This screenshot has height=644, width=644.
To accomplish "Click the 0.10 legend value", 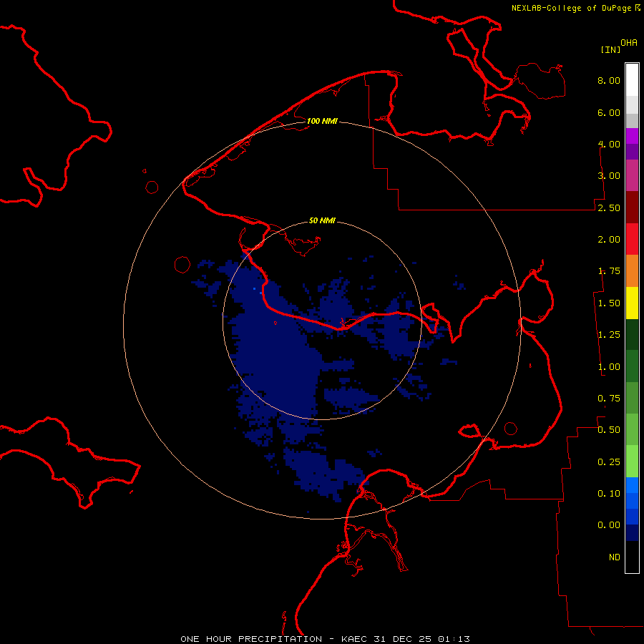I will 609,494.
